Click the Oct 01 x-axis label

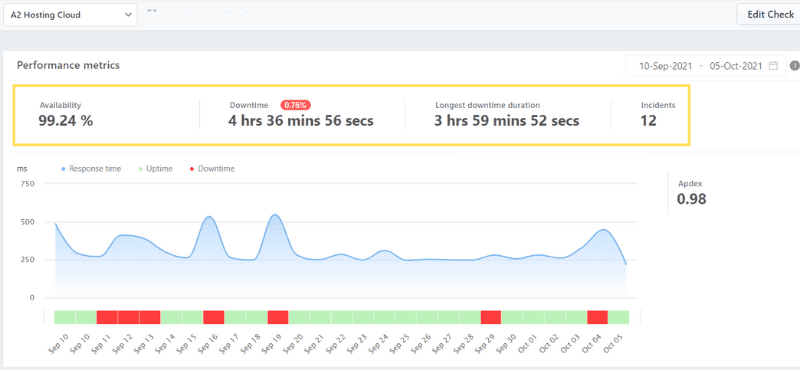[x=527, y=343]
